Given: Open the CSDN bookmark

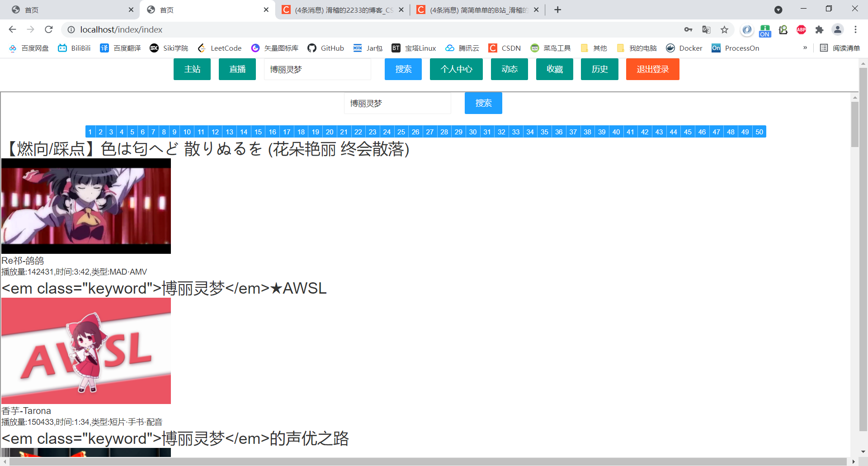Looking at the screenshot, I should (505, 48).
